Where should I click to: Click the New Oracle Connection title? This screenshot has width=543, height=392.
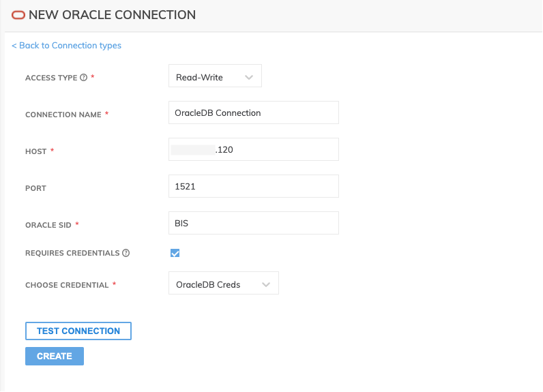[112, 15]
